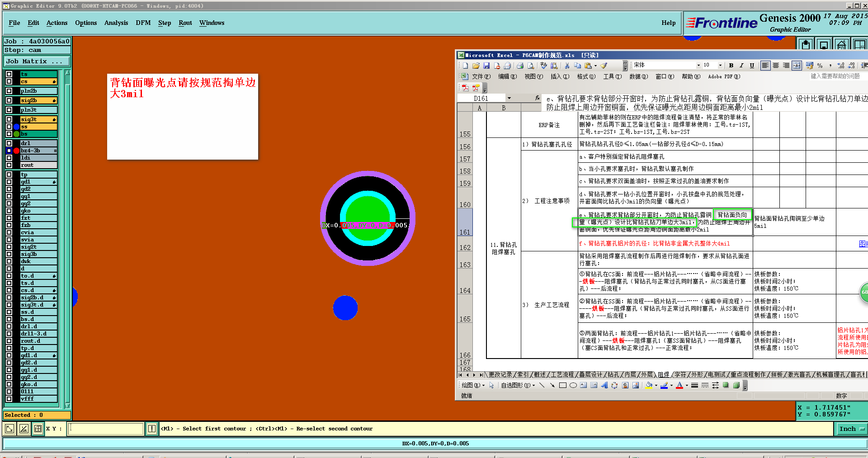Toggle the rout layer checkbox
Viewport: 868px width, 458px height.
pos(9,165)
